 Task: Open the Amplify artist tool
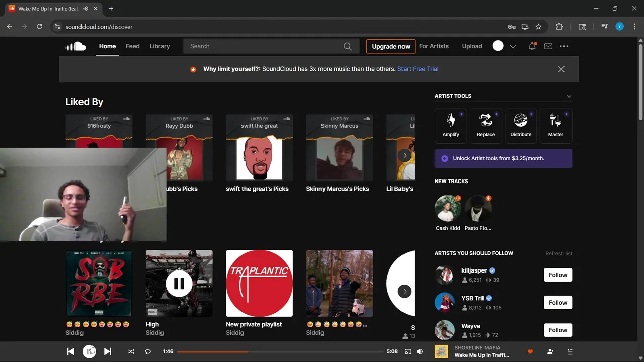(451, 125)
